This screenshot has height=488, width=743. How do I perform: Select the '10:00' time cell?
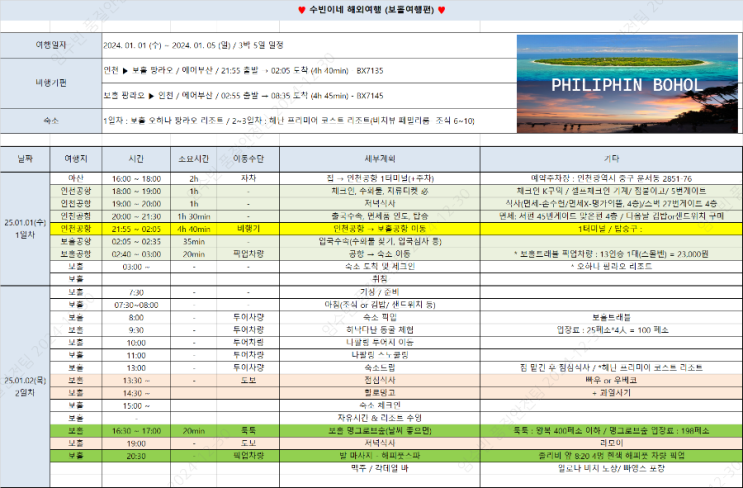pos(136,343)
